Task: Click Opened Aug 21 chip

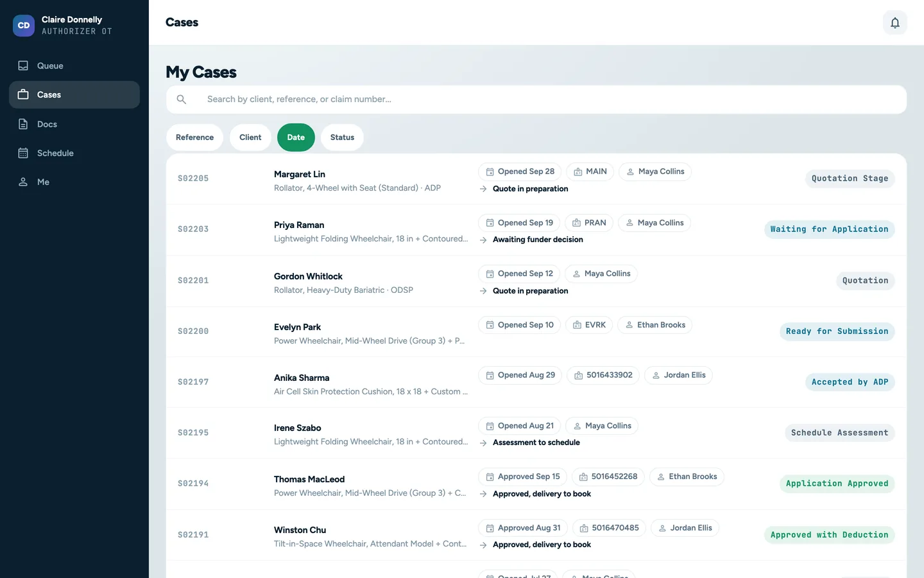Action: (520, 426)
